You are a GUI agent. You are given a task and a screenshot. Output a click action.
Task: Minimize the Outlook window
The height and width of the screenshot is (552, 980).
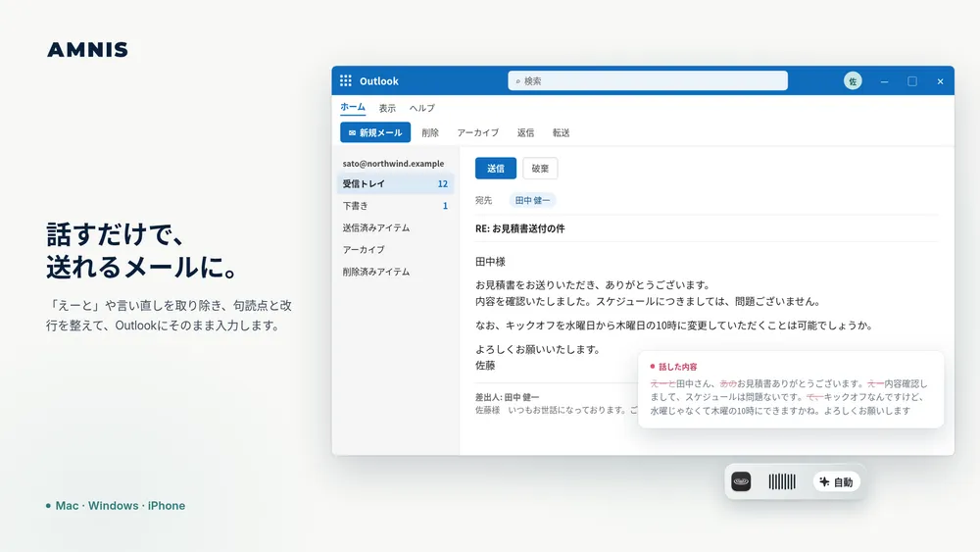pyautogui.click(x=884, y=81)
